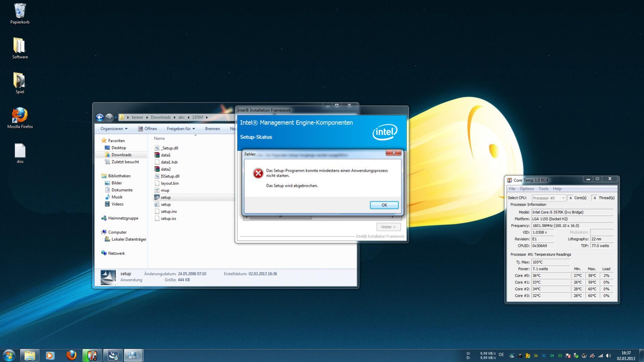Select the diss file on the desktop

20,153
